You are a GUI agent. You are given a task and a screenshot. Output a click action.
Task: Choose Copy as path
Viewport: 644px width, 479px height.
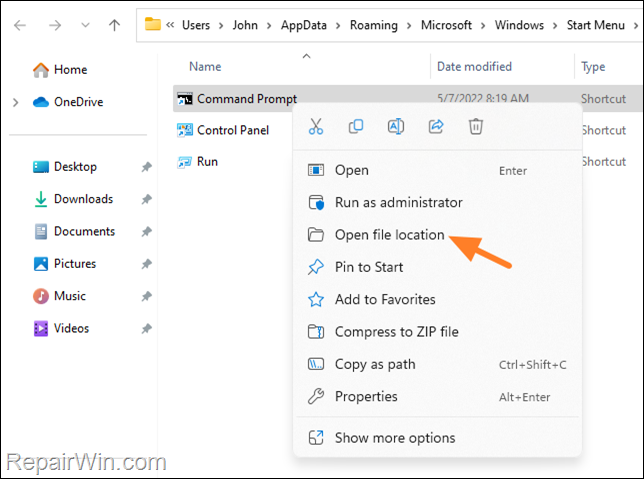point(437,364)
